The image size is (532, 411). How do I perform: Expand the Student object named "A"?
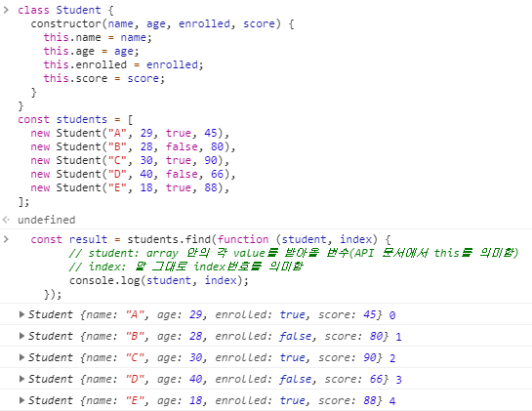[x=22, y=314]
